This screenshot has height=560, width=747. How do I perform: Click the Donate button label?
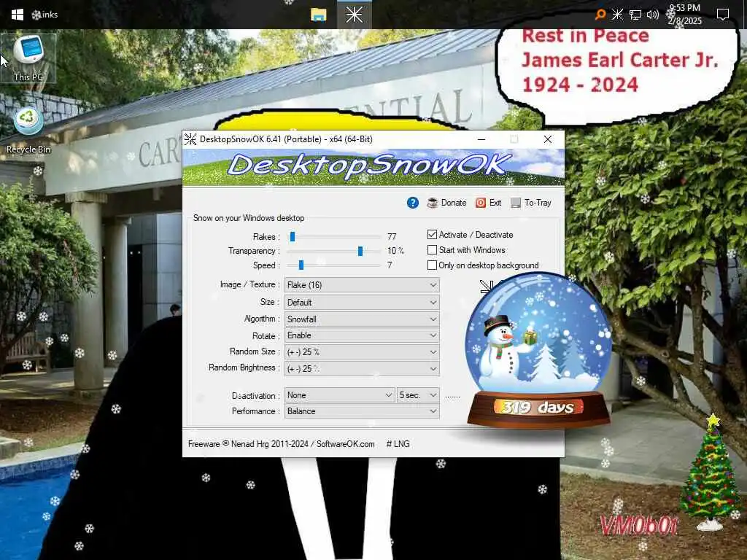tap(454, 203)
